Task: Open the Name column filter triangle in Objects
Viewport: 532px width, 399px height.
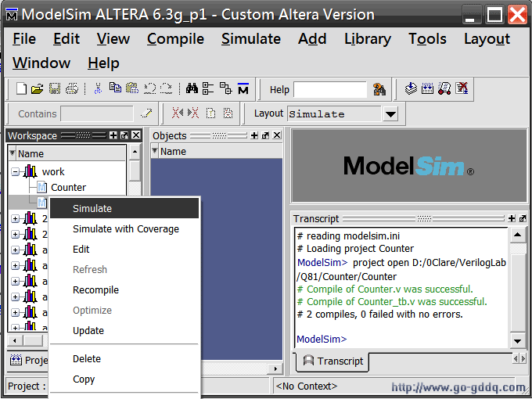Action: coord(155,152)
